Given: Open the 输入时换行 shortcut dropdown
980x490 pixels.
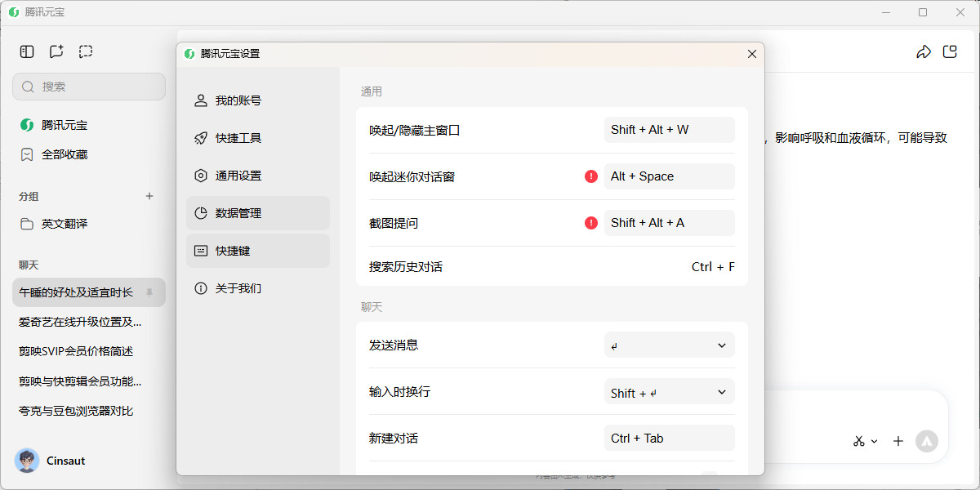Looking at the screenshot, I should click(670, 392).
